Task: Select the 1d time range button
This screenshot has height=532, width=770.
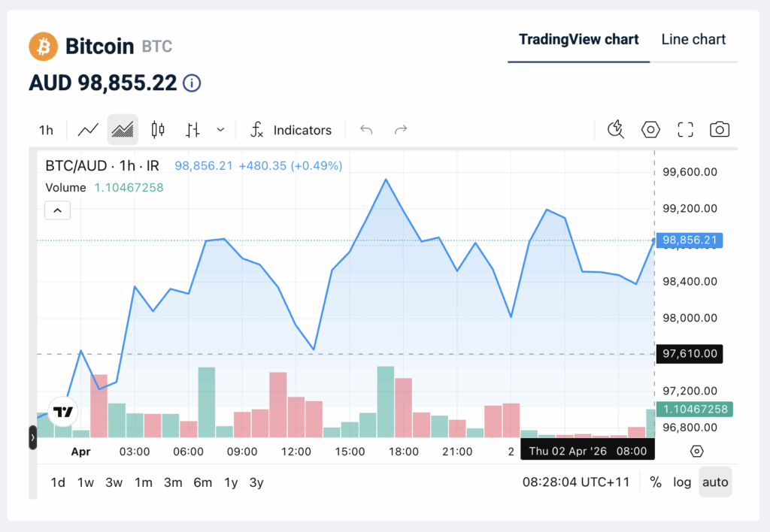Action: 57,482
